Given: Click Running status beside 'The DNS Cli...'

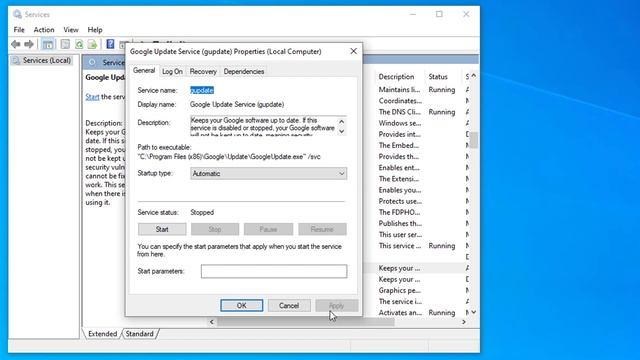Looking at the screenshot, I should coord(442,112).
